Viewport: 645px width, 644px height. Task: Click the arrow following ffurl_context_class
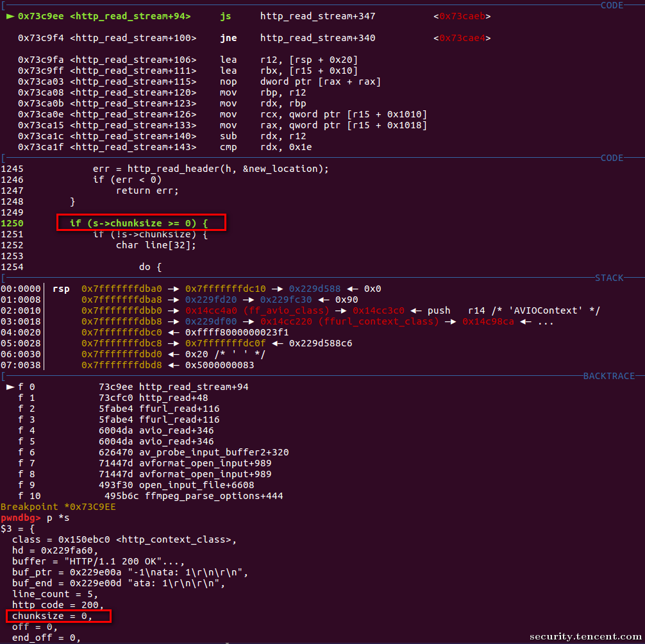pyautogui.click(x=451, y=322)
